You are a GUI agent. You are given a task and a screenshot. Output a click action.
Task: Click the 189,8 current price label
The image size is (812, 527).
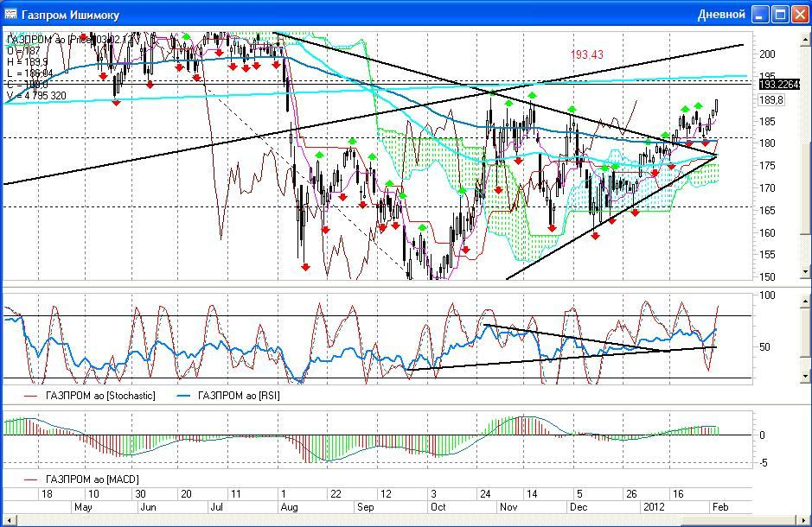pyautogui.click(x=771, y=100)
